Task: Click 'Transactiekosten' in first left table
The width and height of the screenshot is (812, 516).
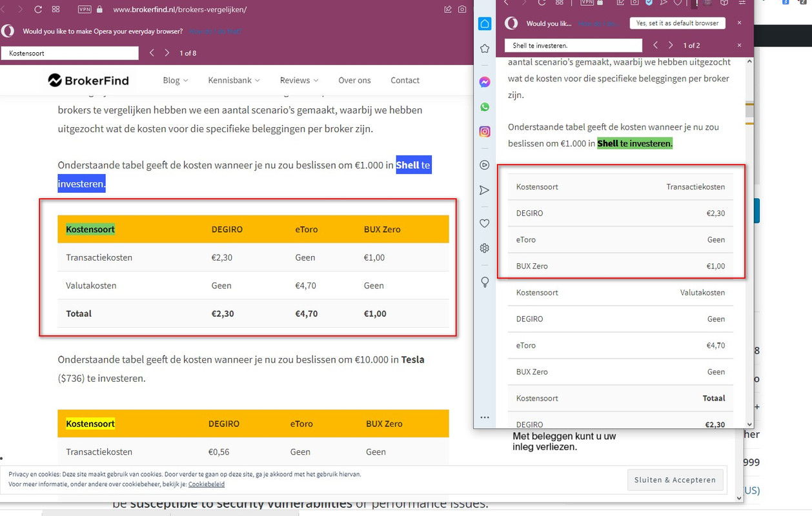Action: 99,257
